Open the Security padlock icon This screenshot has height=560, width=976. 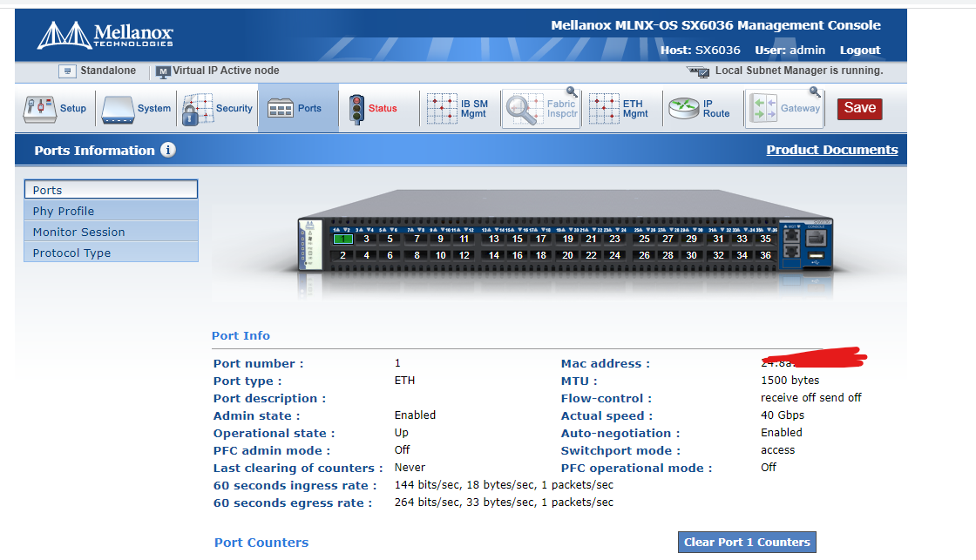197,109
